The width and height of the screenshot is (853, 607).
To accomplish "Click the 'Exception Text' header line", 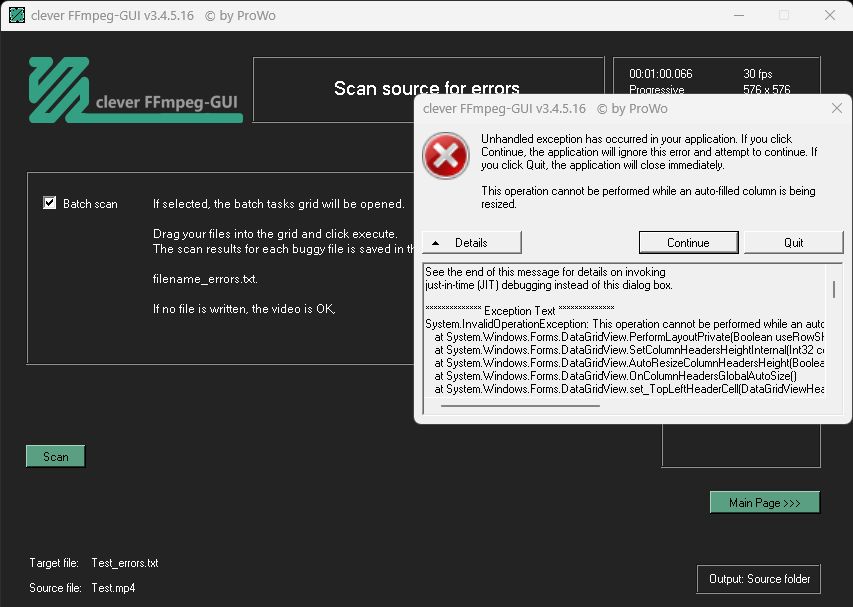I will pos(520,311).
